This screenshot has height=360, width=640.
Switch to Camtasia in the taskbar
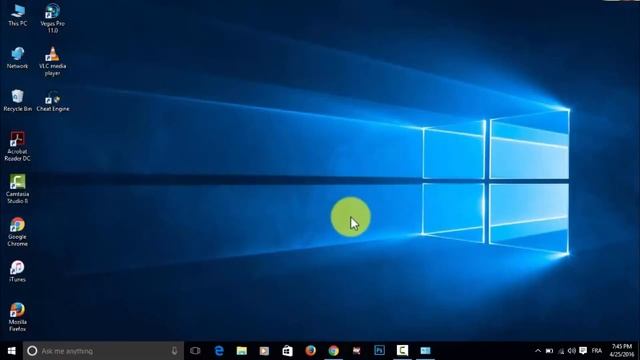[402, 351]
